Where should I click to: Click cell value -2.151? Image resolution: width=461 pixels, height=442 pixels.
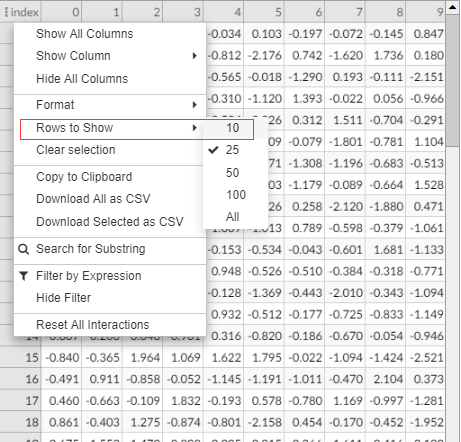[427, 77]
